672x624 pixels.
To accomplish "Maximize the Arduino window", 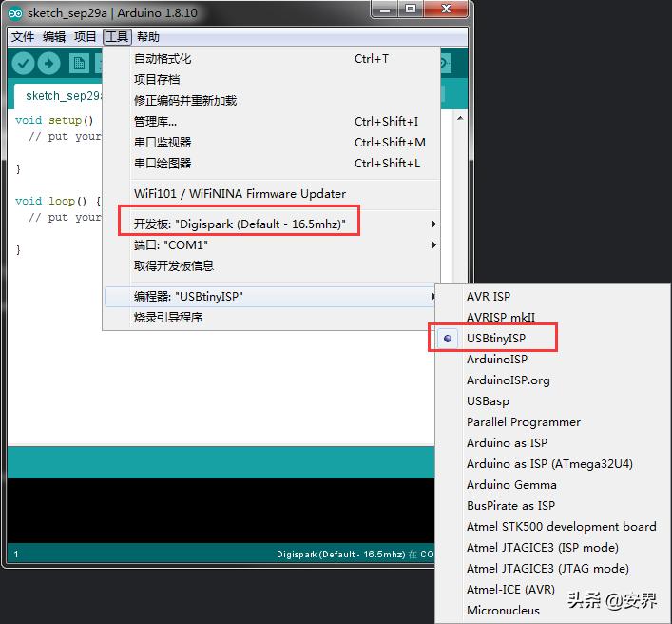I will point(411,9).
